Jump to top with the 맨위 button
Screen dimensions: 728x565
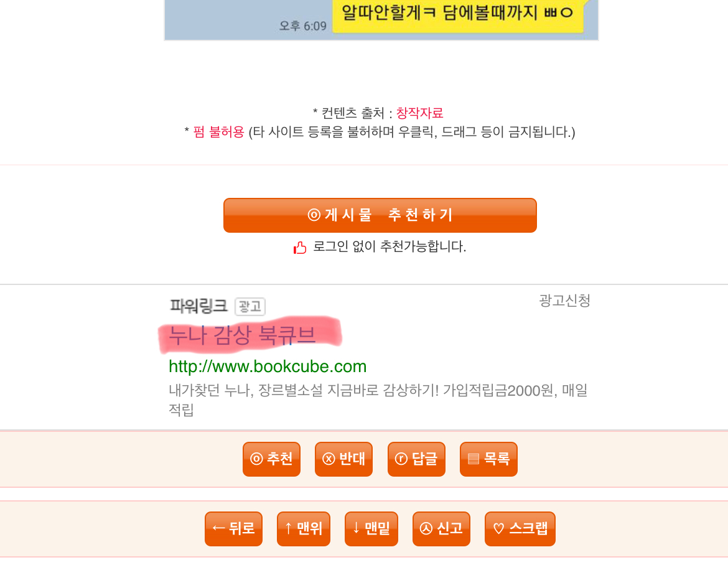point(304,529)
